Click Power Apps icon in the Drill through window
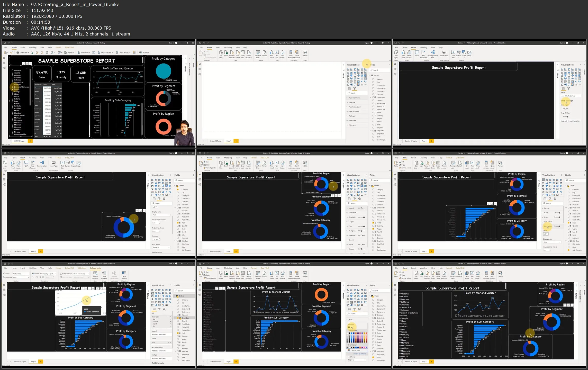Screen dimensions: 588x370 (444, 53)
